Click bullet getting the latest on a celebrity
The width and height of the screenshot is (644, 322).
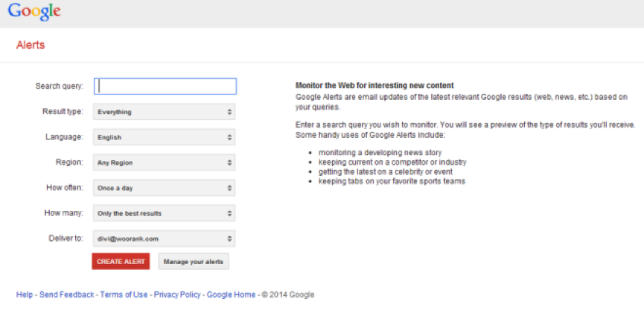[386, 172]
